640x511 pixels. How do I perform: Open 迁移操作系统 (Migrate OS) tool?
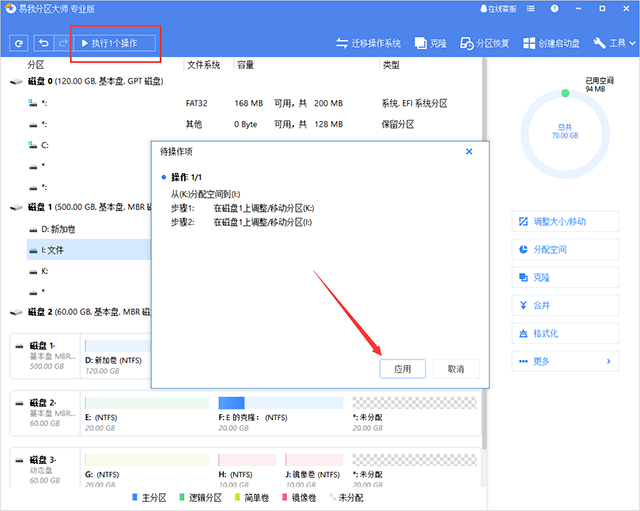[369, 44]
